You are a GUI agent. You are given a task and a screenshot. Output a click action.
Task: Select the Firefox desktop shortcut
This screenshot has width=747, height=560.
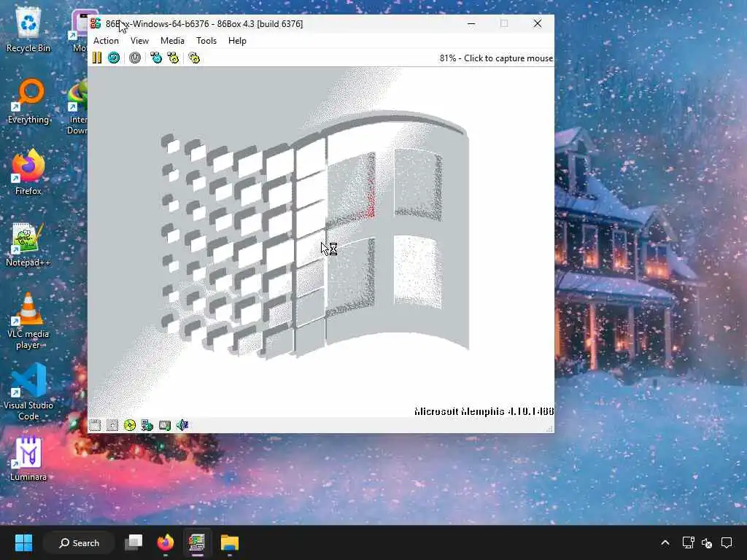pos(28,172)
